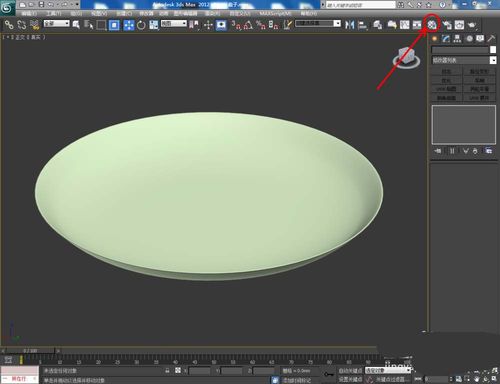Open Configure Modifier Sets
This screenshot has height=384, width=500.
click(489, 151)
